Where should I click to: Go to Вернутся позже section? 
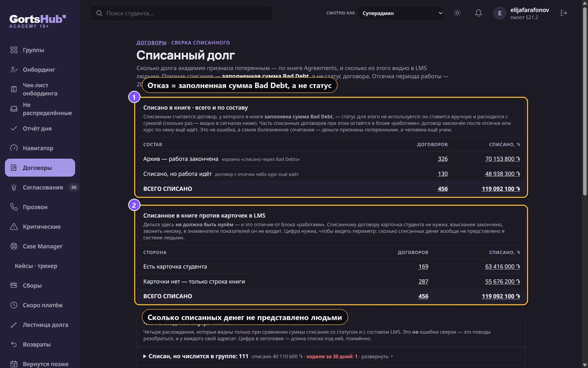point(40,364)
